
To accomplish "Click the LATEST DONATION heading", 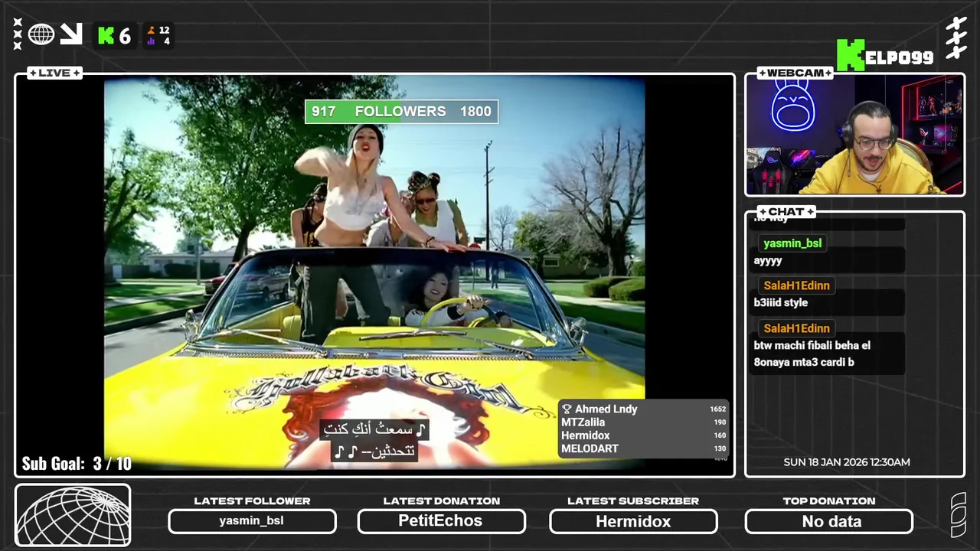I will [441, 501].
